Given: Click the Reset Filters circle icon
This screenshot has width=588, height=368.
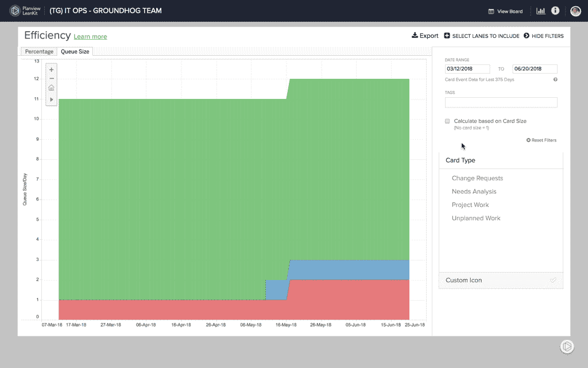Looking at the screenshot, I should (528, 140).
